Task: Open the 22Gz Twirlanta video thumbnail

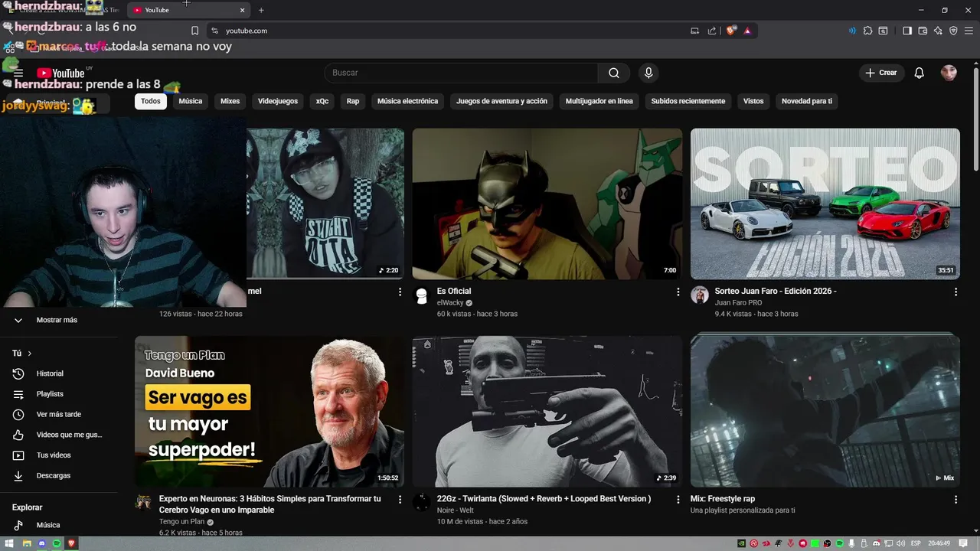Action: pos(547,411)
